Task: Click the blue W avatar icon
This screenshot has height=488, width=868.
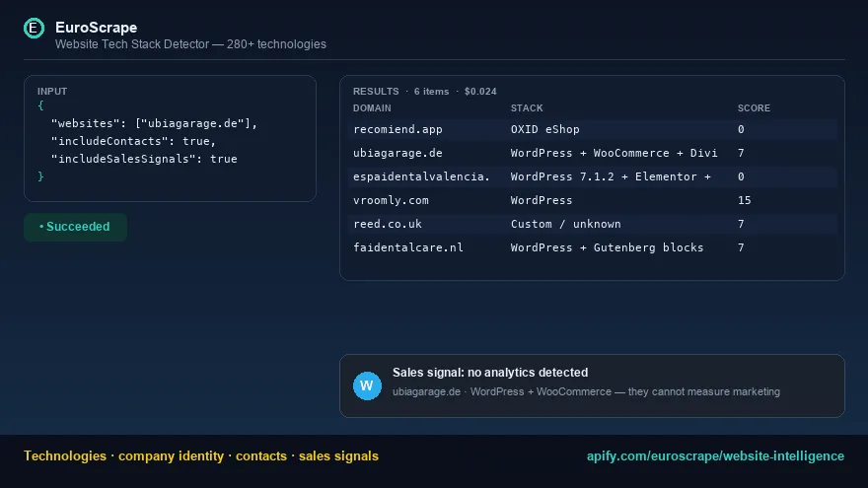Action: tap(367, 385)
